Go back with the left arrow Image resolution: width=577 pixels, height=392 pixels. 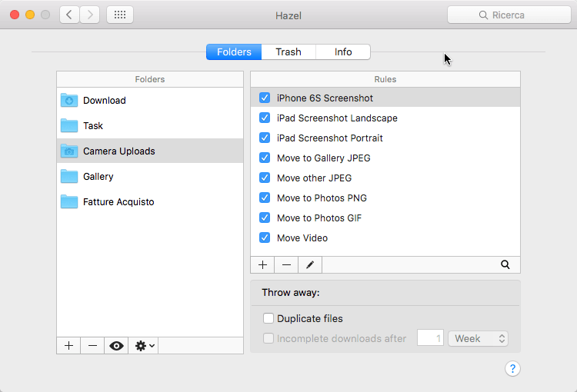click(x=69, y=15)
